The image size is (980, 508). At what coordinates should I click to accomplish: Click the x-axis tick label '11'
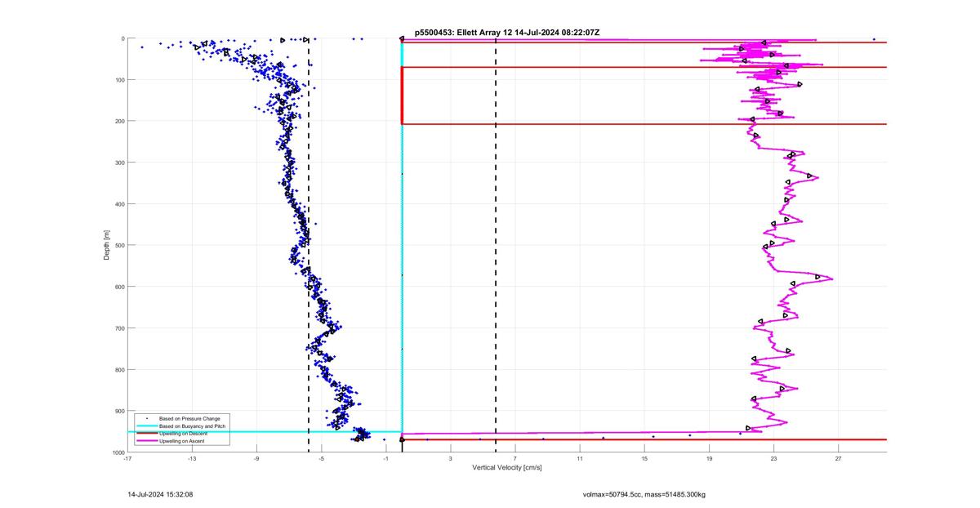[x=580, y=458]
